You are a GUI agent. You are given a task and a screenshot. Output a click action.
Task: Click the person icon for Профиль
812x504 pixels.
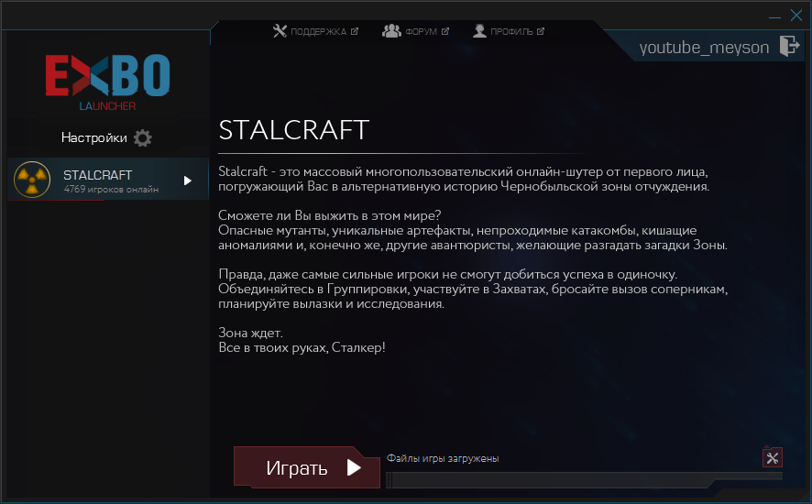pos(479,31)
